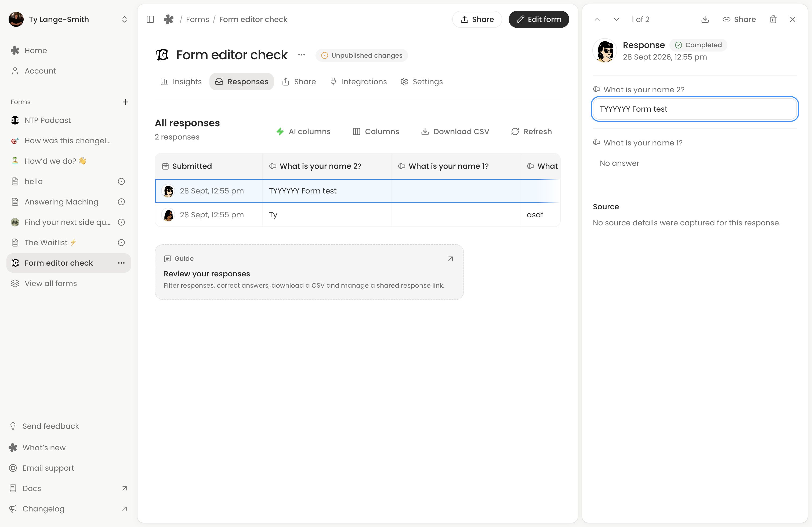Edit the What is your name 2 answer field

[695, 109]
